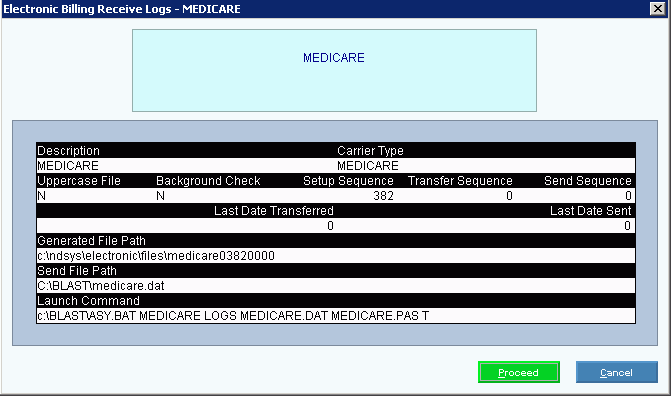Click the Last Date Sent header
The height and width of the screenshot is (396, 671).
pyautogui.click(x=591, y=211)
